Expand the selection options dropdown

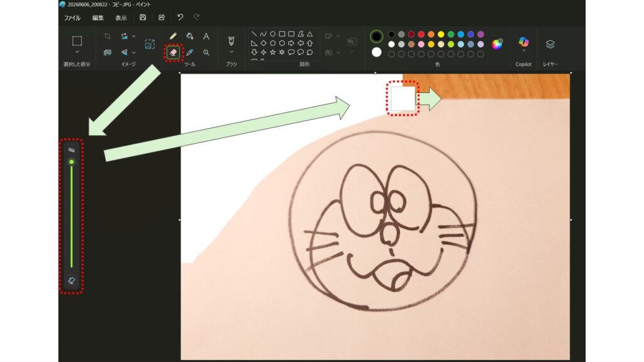(77, 52)
